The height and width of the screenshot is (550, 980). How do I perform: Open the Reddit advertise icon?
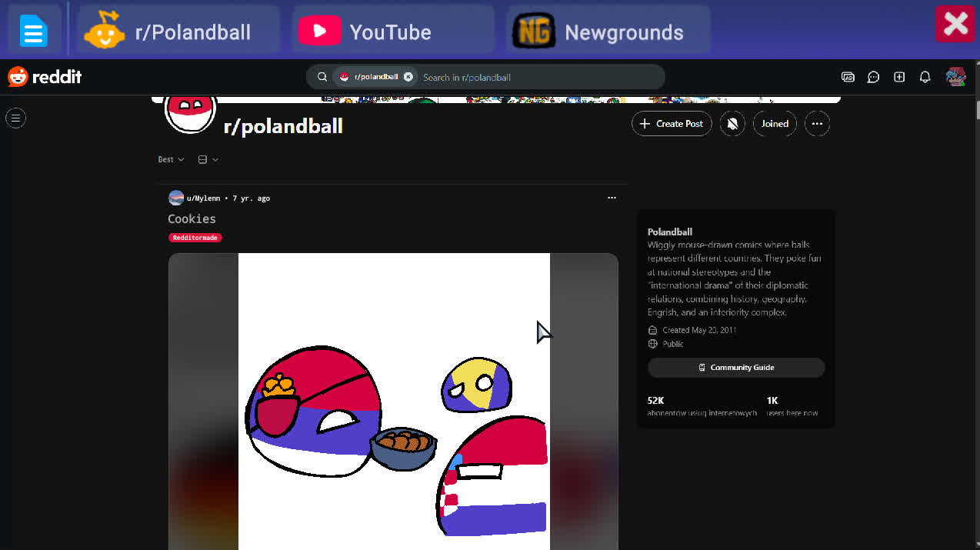pos(848,77)
